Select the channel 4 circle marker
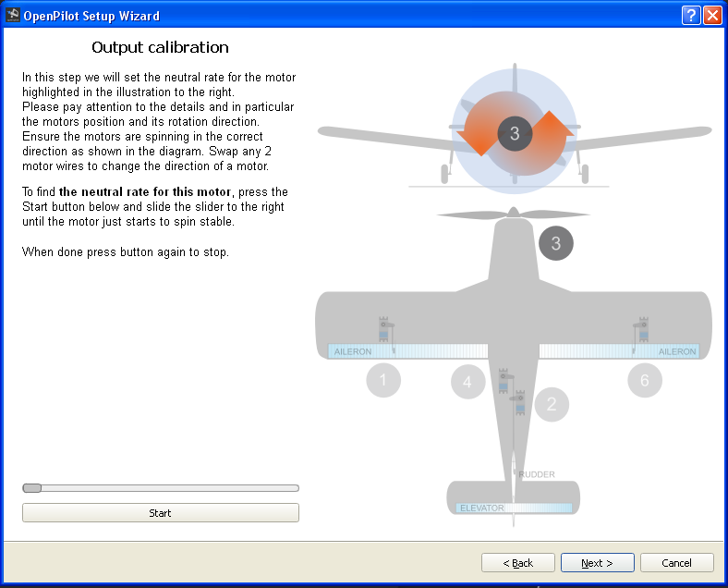The image size is (728, 588). point(467,382)
